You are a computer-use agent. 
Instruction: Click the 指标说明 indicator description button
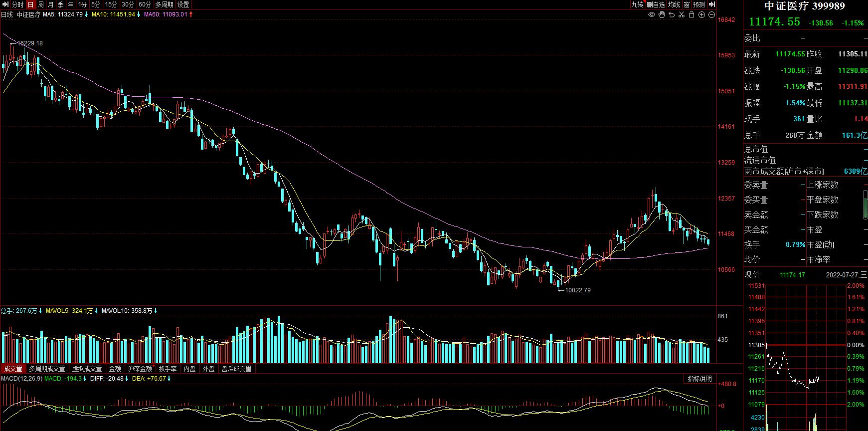point(700,379)
